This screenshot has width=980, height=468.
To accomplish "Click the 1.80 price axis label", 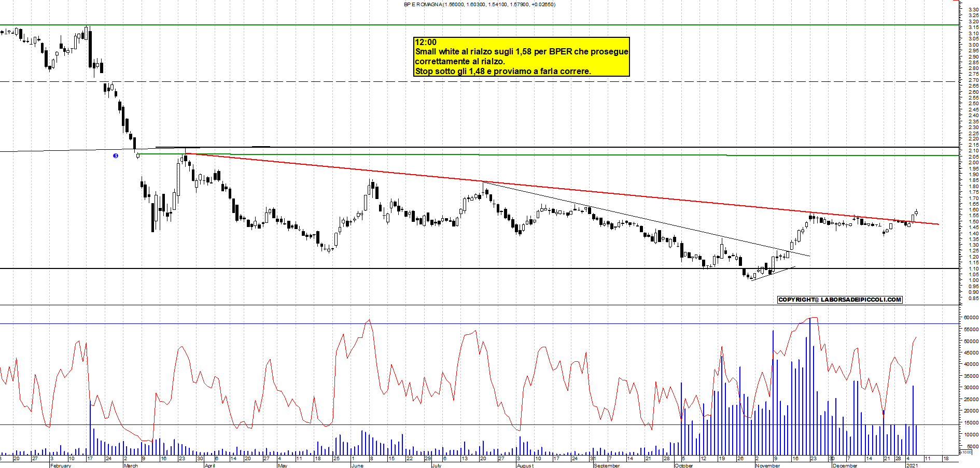I will click(973, 186).
